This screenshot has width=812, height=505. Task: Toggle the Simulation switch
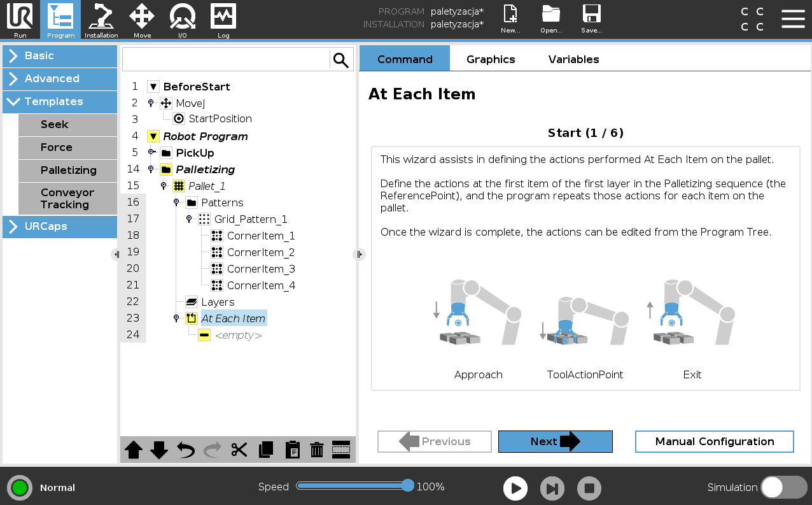tap(784, 487)
